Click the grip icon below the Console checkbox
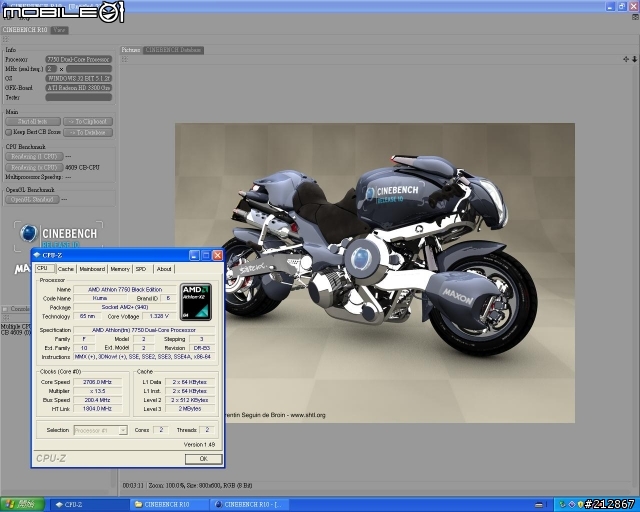The image size is (640, 512). [x=6, y=317]
